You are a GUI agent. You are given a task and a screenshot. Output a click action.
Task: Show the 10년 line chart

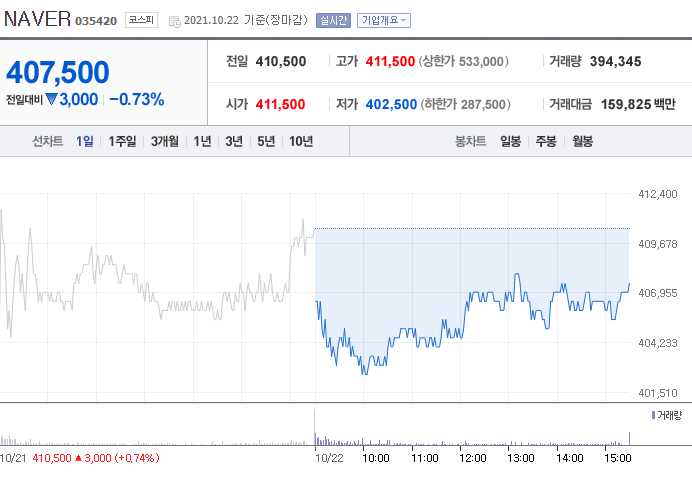[x=301, y=141]
